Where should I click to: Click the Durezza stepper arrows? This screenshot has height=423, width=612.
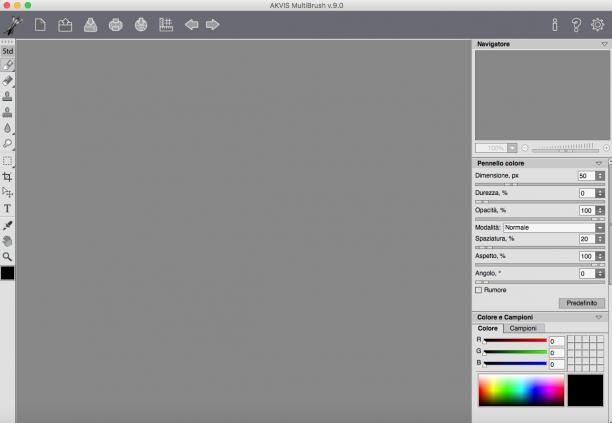(x=600, y=193)
